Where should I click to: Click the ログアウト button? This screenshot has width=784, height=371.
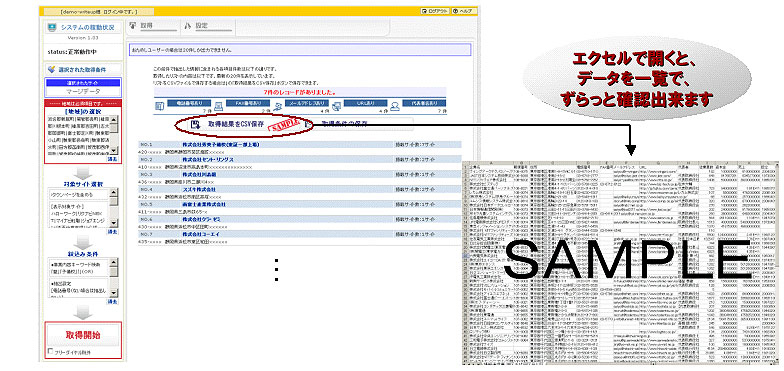click(x=434, y=11)
